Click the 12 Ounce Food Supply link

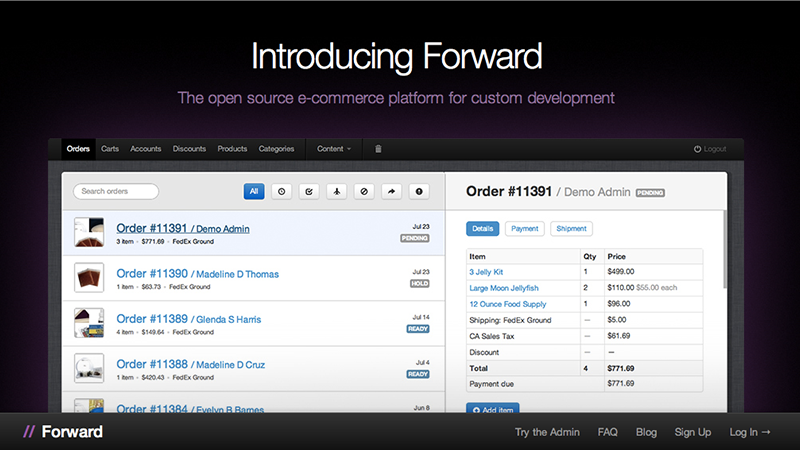point(508,304)
